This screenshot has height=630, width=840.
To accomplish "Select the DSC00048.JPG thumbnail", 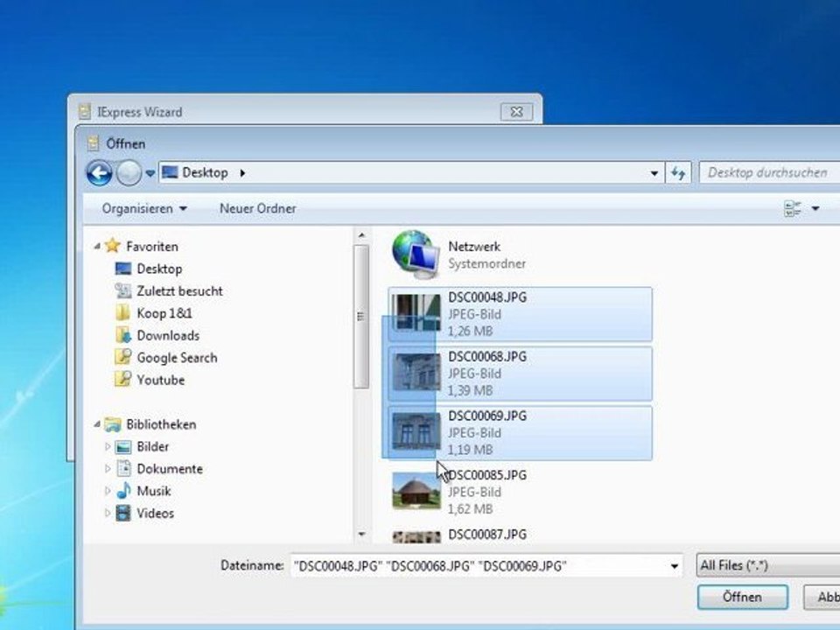I will click(x=416, y=313).
